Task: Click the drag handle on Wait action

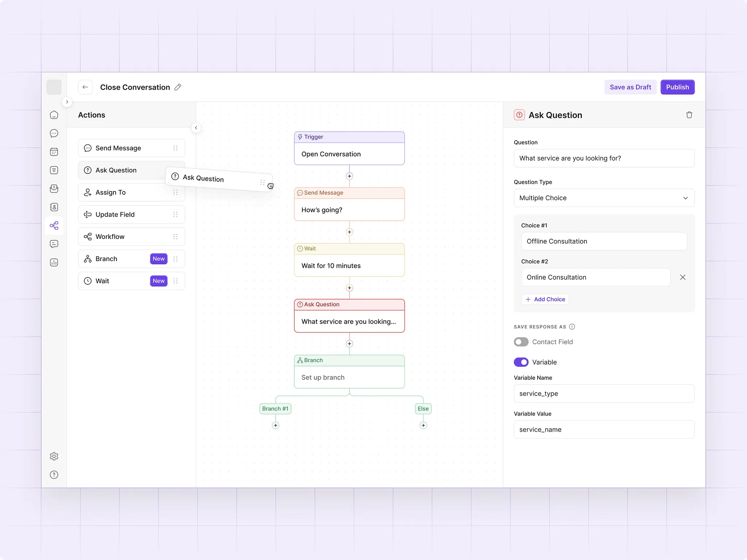Action: (x=175, y=281)
